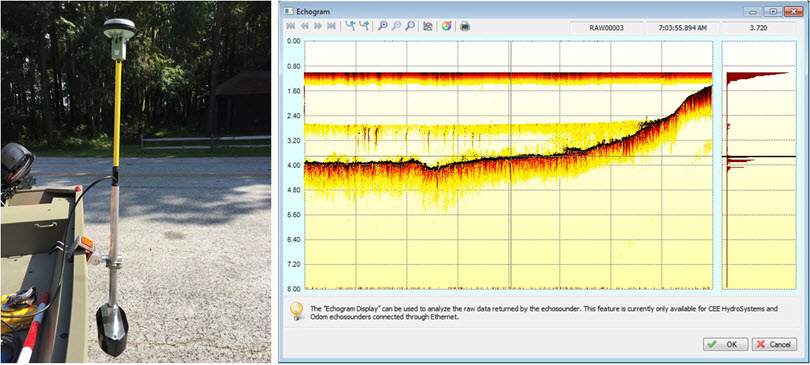
Task: Click the lightbulb tip icon
Action: pos(296,311)
